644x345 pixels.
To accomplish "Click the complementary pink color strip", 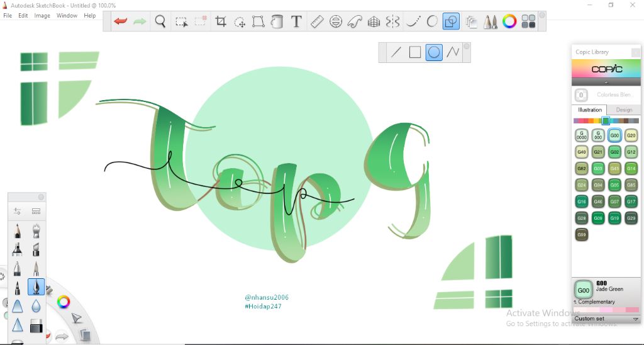I will 606,310.
